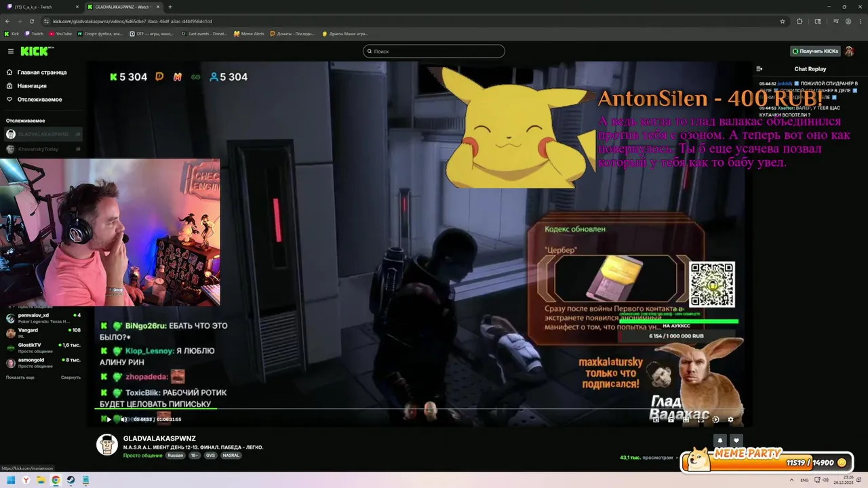Open the Kick sidebar hamburger menu
Screen dimensions: 868x488
(10, 52)
